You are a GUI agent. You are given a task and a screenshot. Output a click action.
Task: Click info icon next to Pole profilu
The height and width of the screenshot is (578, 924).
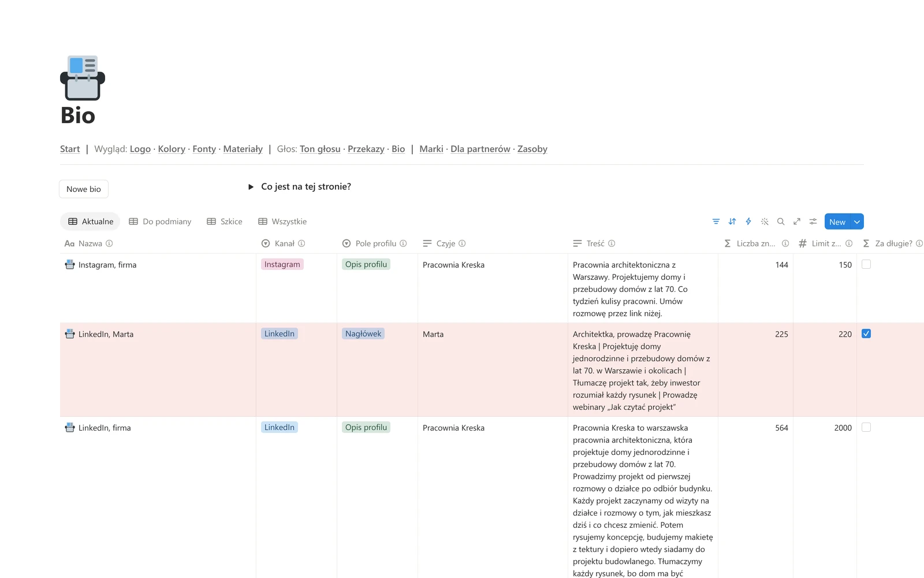(x=403, y=243)
